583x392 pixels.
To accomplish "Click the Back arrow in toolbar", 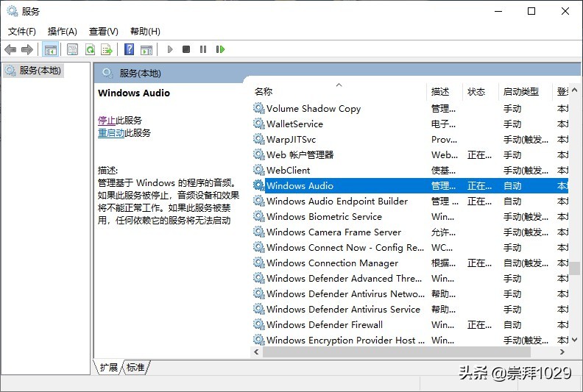I will (x=10, y=49).
